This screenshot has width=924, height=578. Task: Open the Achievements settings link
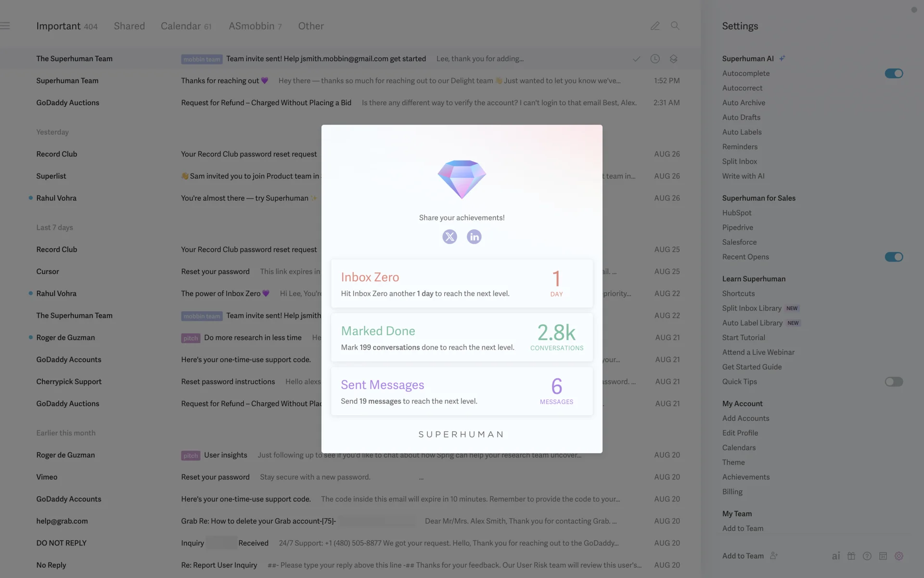pyautogui.click(x=745, y=477)
